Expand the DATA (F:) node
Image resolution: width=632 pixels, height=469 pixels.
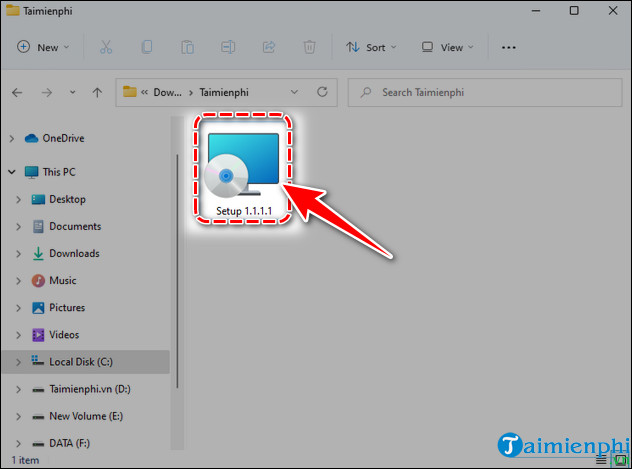(18, 444)
